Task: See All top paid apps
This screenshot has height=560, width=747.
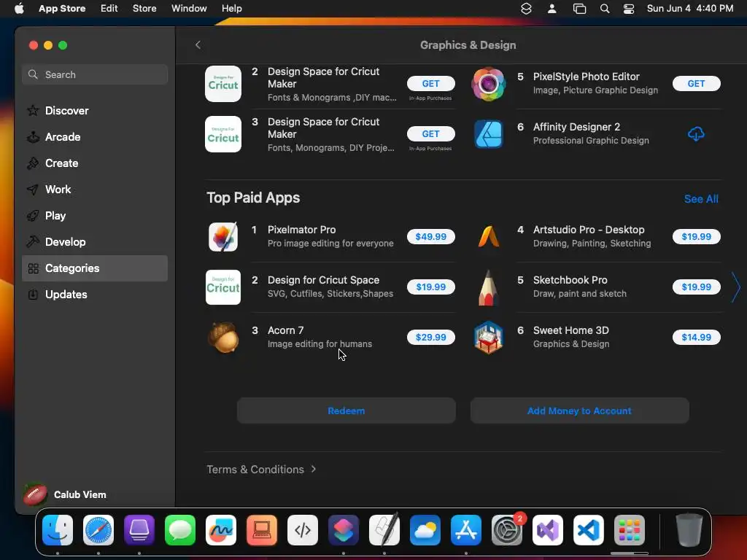Action: point(701,199)
